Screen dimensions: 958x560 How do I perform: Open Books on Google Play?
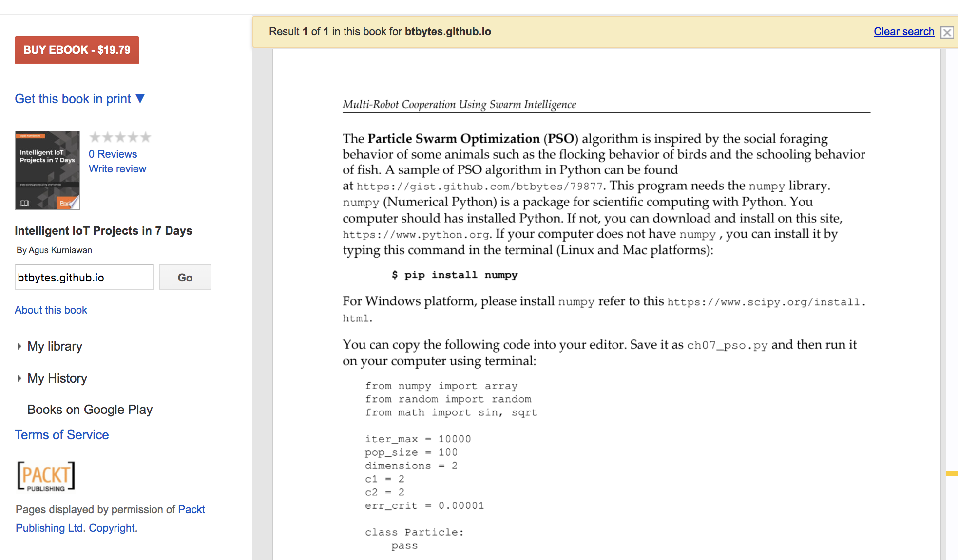[x=90, y=410]
